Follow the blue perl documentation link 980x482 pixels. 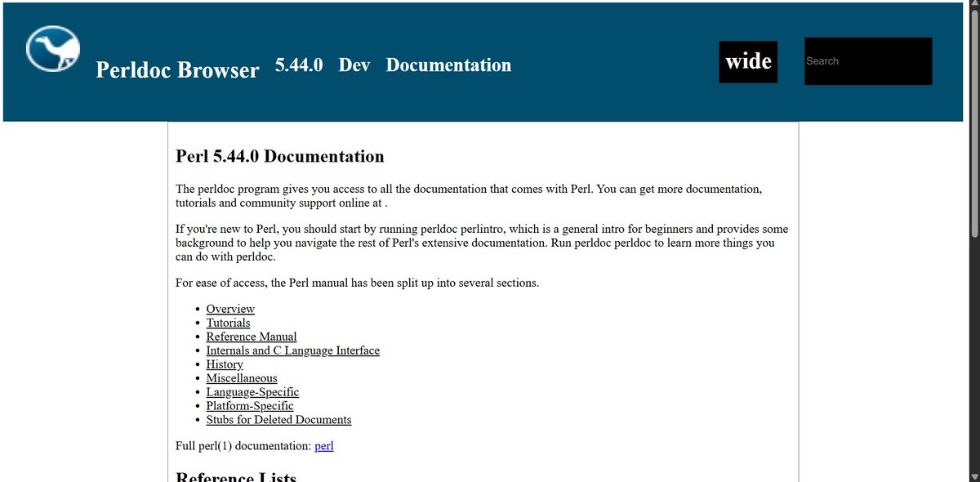click(324, 446)
